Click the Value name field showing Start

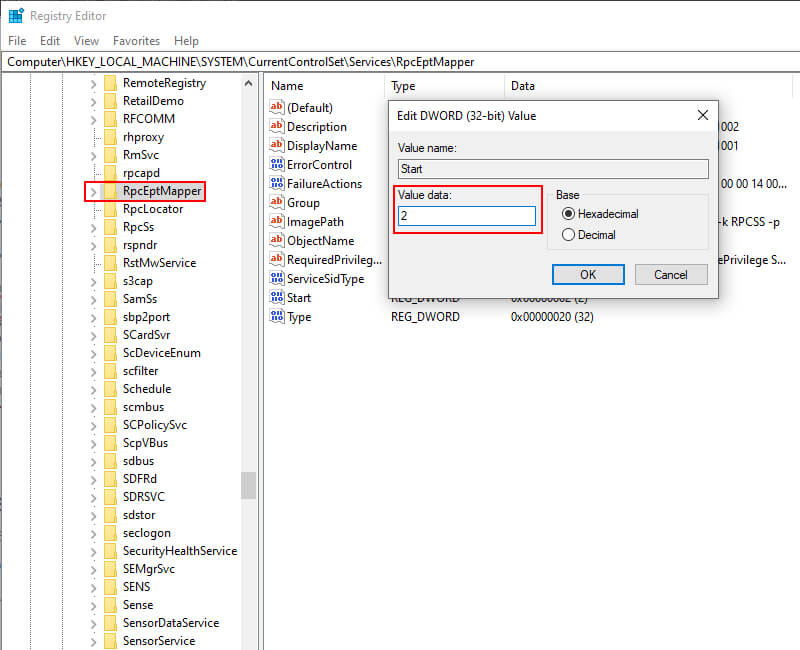(553, 169)
